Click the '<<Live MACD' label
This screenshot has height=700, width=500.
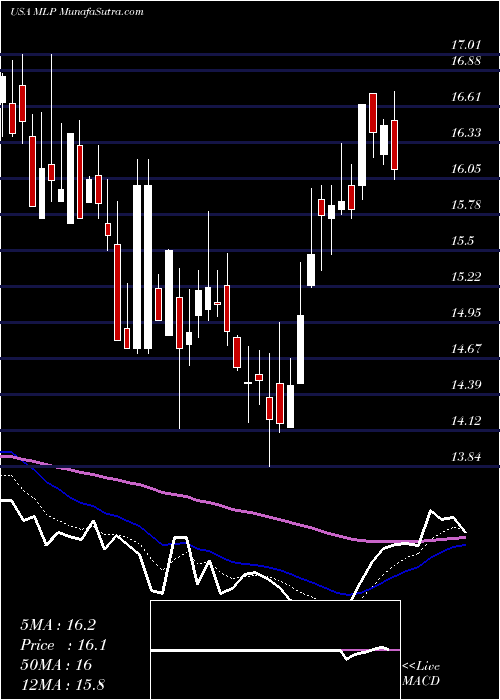point(421,673)
